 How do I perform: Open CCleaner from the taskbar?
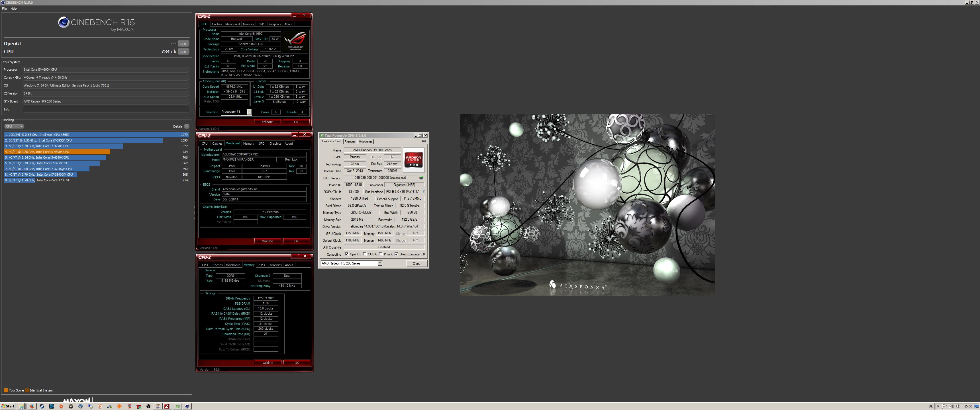click(129, 406)
